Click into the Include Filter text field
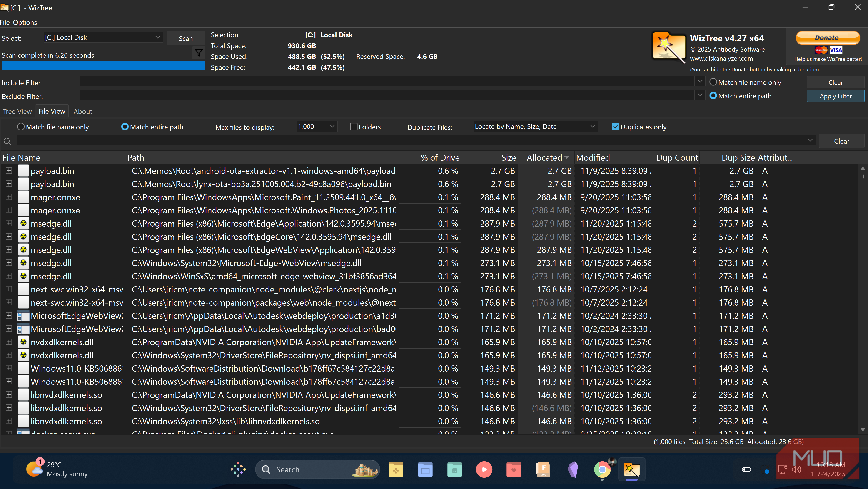 [x=387, y=82]
